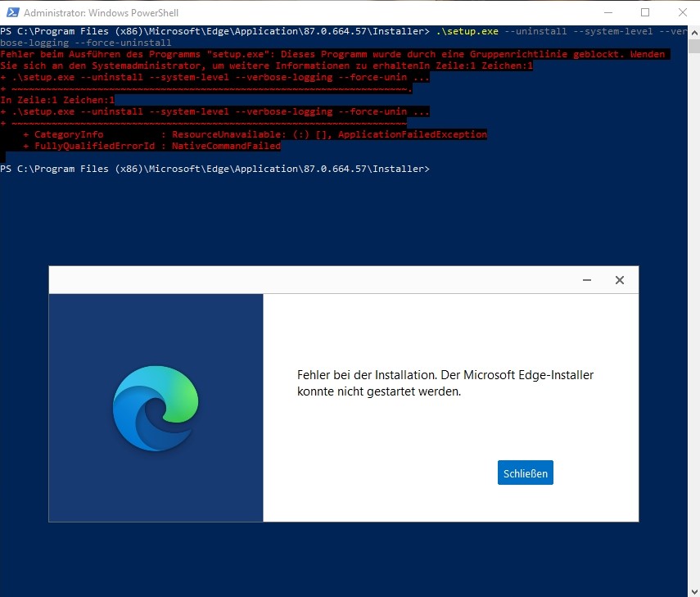Click the 'bose-logging --force-uninstall' command text
Image resolution: width=700 pixels, height=597 pixels.
(x=86, y=43)
